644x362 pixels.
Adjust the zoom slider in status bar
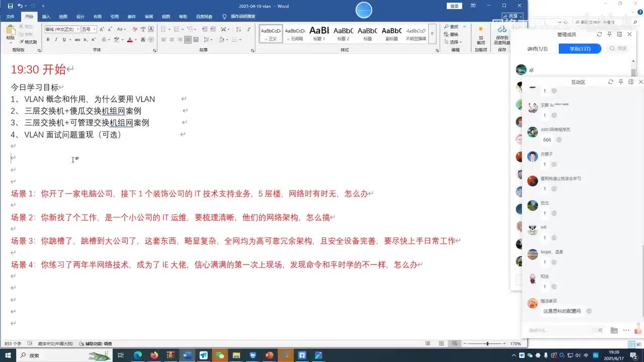pos(487,344)
